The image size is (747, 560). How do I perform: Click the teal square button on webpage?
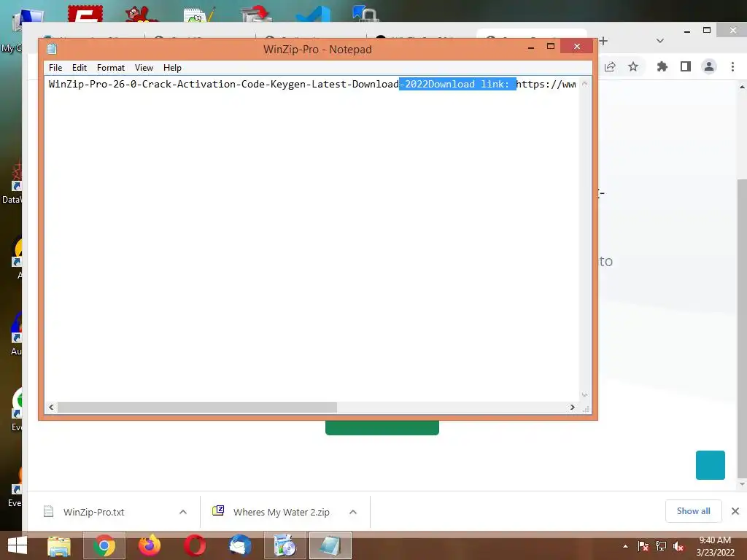click(x=711, y=465)
